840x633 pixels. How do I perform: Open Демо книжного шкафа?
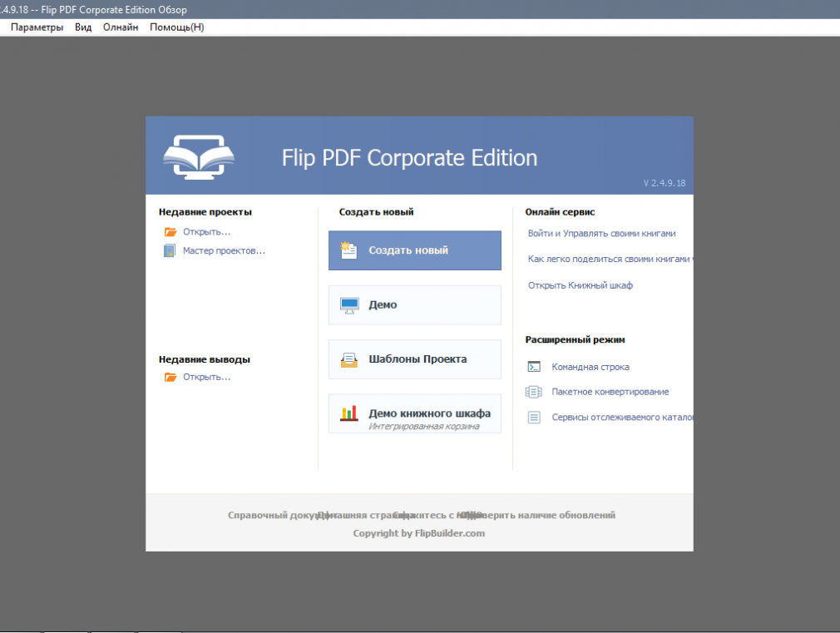tap(415, 413)
